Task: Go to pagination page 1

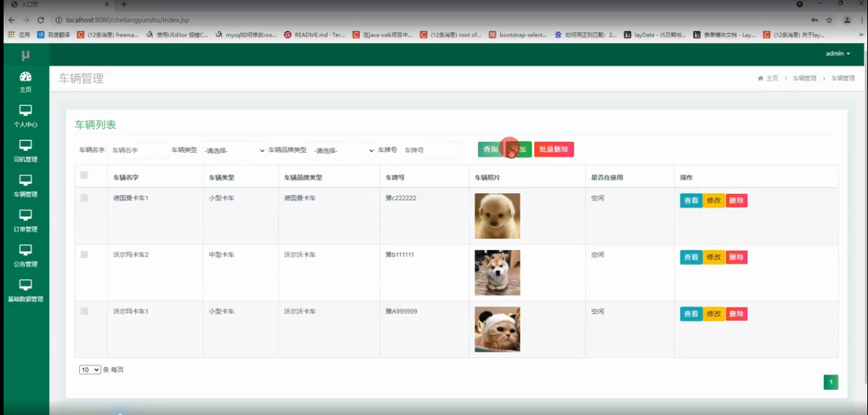Action: [831, 382]
